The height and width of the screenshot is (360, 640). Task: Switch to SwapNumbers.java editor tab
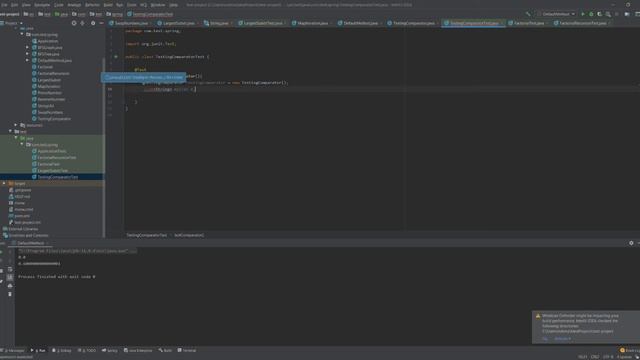pos(131,23)
